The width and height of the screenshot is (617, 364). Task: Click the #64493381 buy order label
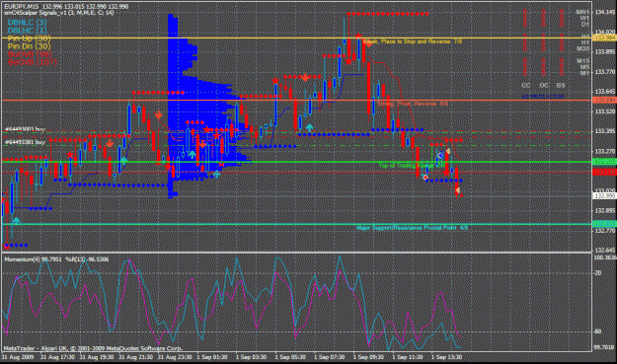pos(25,142)
